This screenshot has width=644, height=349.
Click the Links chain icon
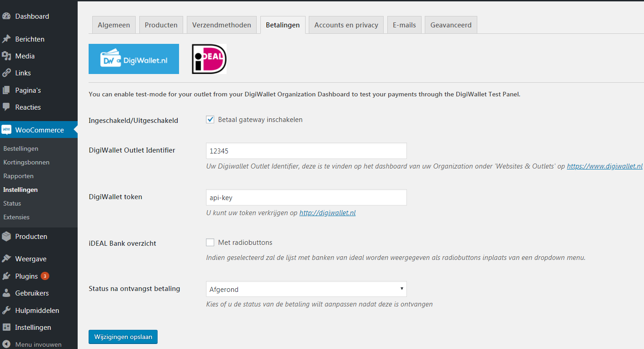(6, 73)
